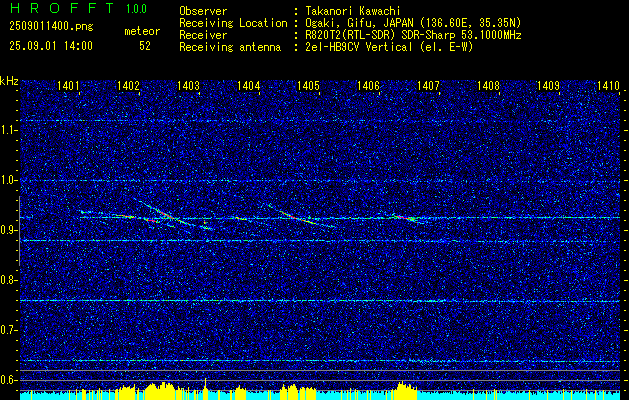
Task: Click time marker 1404
Action: coord(248,85)
